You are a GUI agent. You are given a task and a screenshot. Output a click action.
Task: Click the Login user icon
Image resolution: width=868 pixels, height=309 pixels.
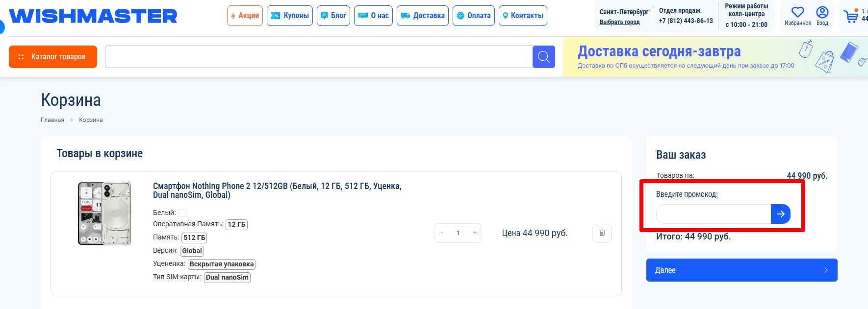coord(822,13)
